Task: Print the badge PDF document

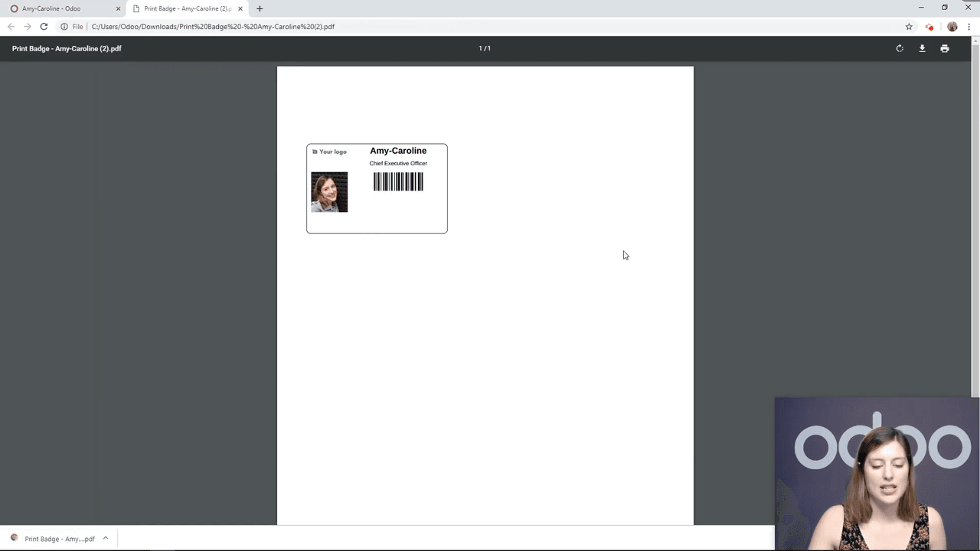Action: coord(945,48)
